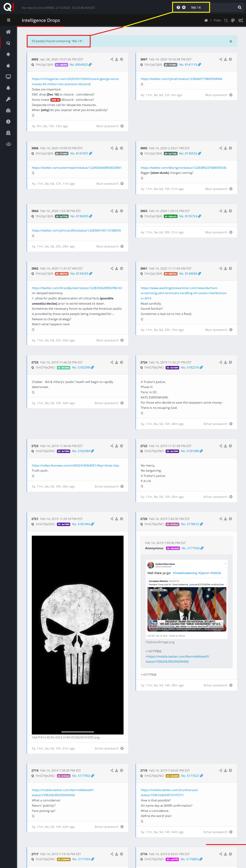Dismiss the '33 post(s) found' alert
Viewport: 246px width, 868px height.
tap(230, 41)
